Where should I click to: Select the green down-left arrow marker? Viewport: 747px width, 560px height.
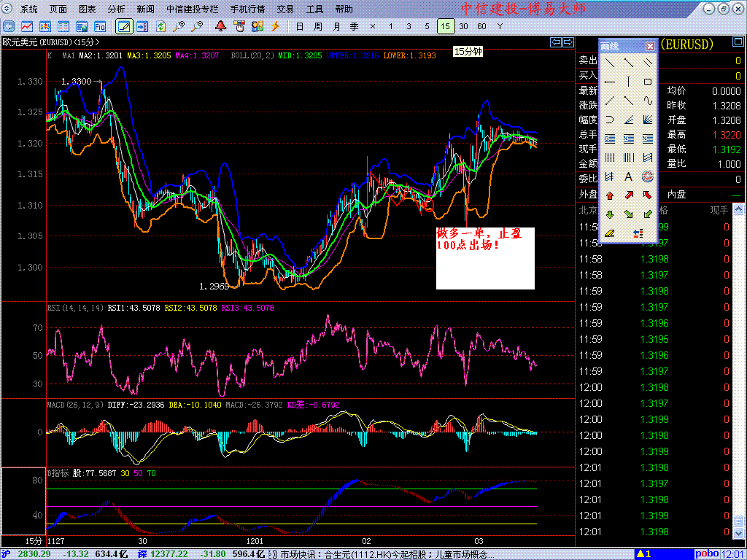[648, 214]
